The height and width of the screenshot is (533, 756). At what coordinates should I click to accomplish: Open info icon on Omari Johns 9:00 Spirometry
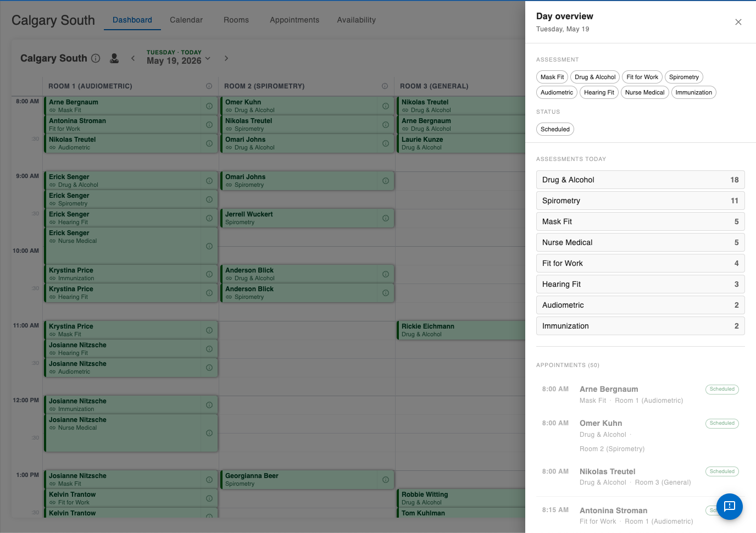point(386,181)
